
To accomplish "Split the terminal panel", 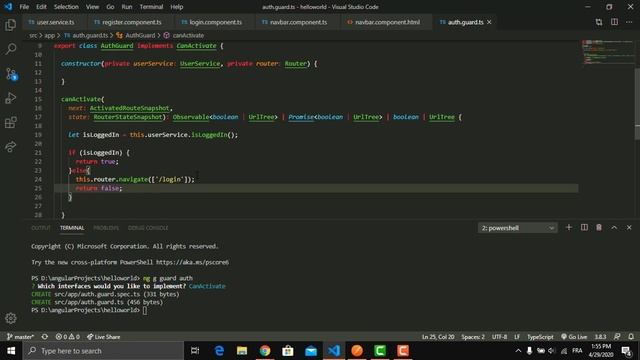I will point(584,228).
